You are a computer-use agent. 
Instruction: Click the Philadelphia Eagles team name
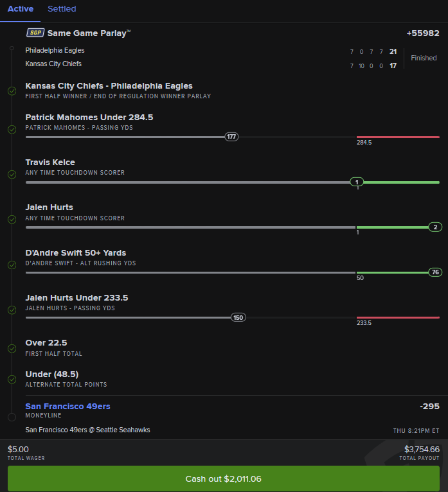pyautogui.click(x=55, y=50)
